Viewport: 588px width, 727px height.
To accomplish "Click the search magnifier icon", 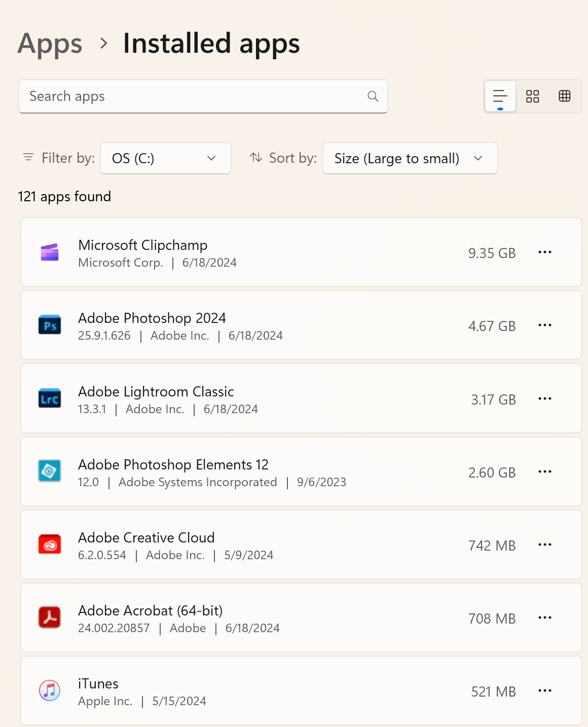I will point(373,96).
